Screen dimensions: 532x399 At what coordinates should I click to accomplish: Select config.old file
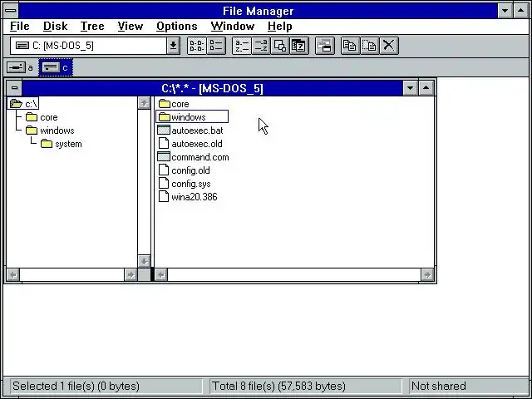click(x=184, y=170)
